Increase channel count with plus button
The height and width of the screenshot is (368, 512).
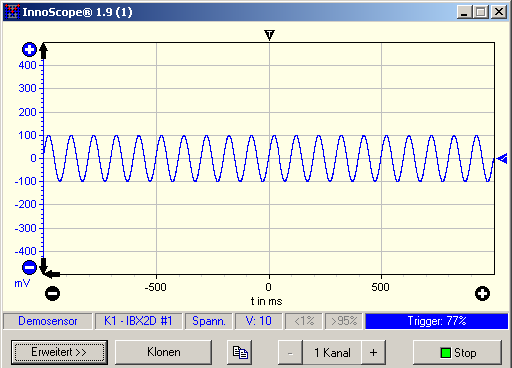click(374, 352)
